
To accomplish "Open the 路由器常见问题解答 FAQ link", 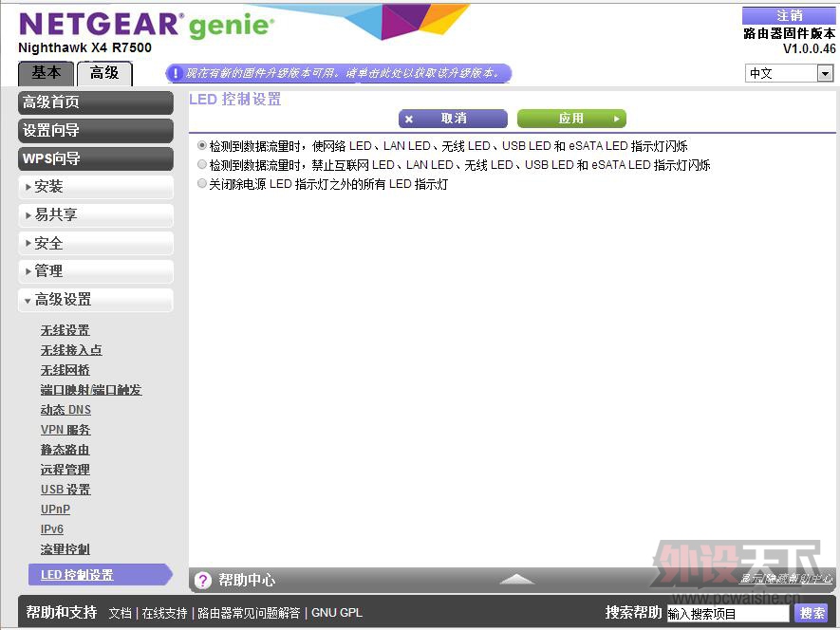I will [x=249, y=613].
